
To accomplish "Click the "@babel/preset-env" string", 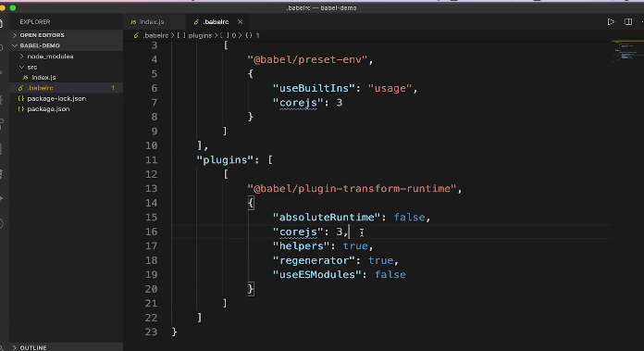I will pos(307,59).
